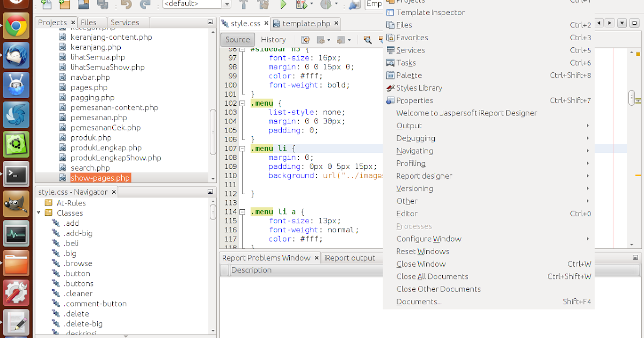Run the main project with the green arrow
This screenshot has height=338, width=644.
[x=283, y=5]
